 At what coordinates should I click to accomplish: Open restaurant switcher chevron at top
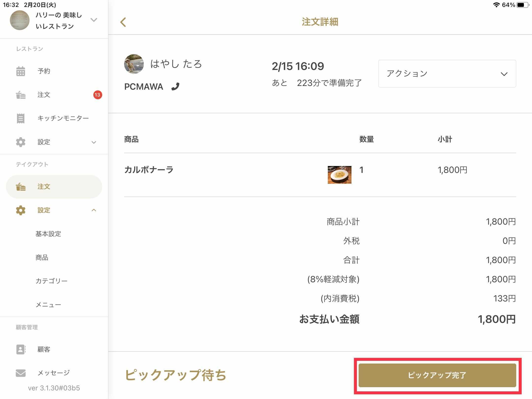tap(94, 20)
